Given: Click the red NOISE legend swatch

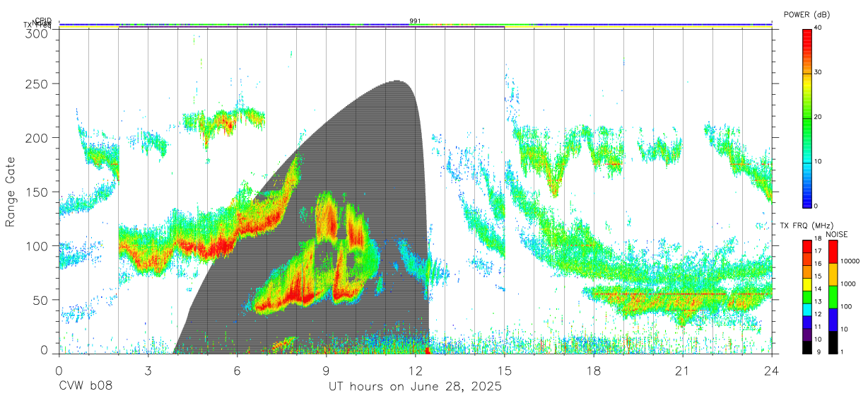Looking at the screenshot, I should (833, 251).
